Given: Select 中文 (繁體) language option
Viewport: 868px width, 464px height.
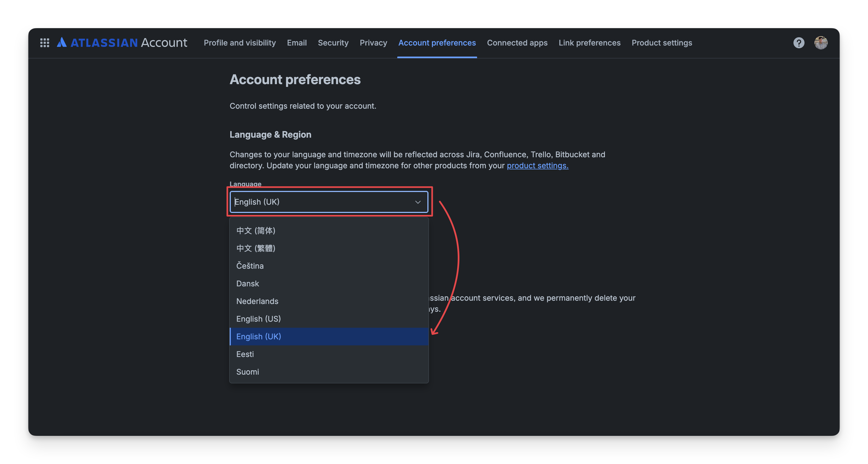Looking at the screenshot, I should click(x=256, y=248).
